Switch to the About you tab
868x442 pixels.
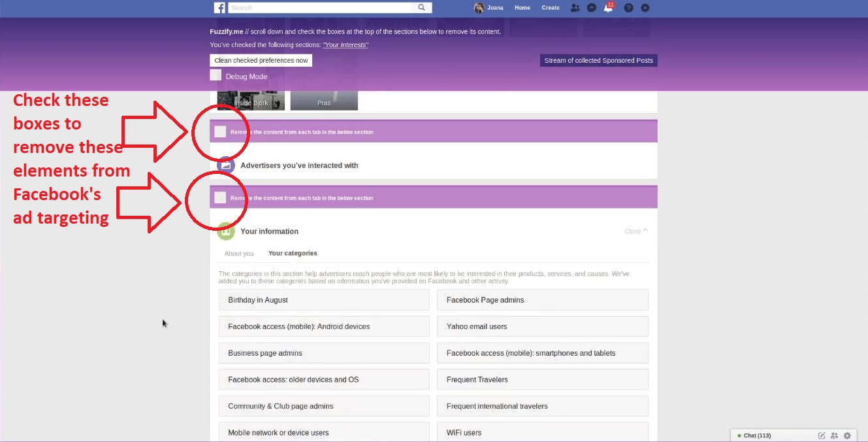point(239,254)
